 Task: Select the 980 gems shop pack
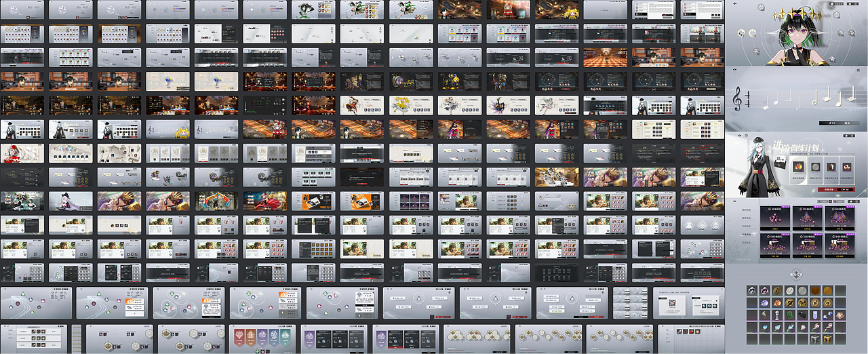840,218
